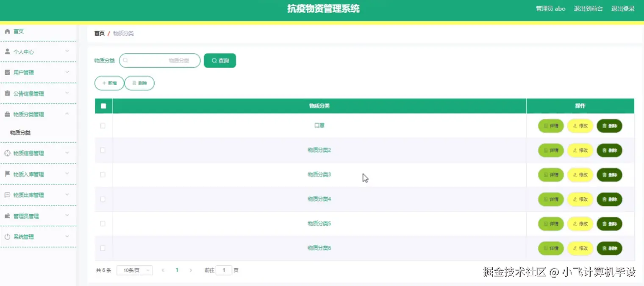Expand the 用户管理 menu
644x286 pixels.
pos(38,72)
